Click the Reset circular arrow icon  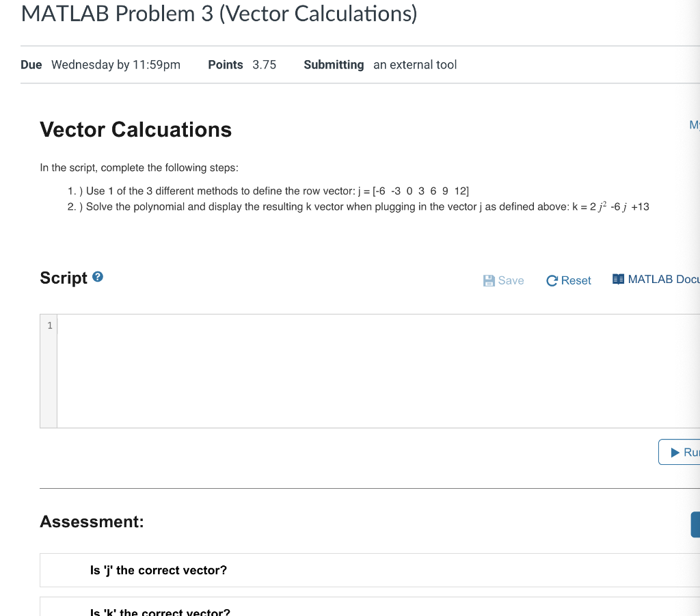tap(552, 280)
